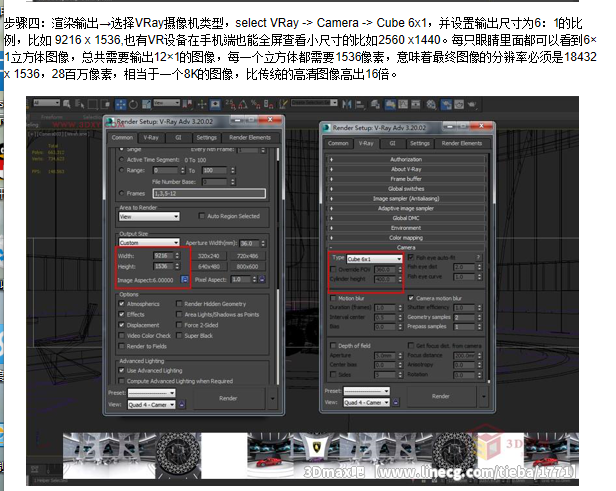Image resolution: width=616 pixels, height=491 pixels.
Task: Expand Image sampler (Antialiasing) rollout
Action: pyautogui.click(x=406, y=198)
